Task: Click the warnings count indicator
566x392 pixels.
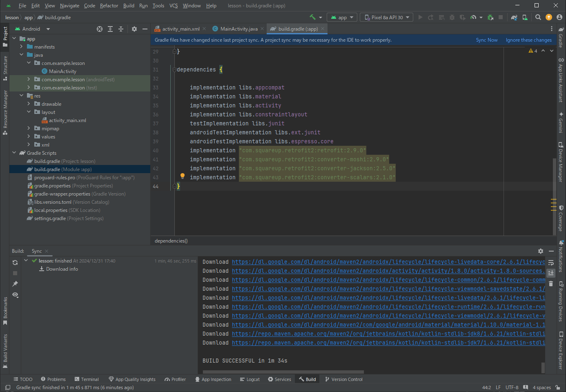Action: tap(533, 51)
